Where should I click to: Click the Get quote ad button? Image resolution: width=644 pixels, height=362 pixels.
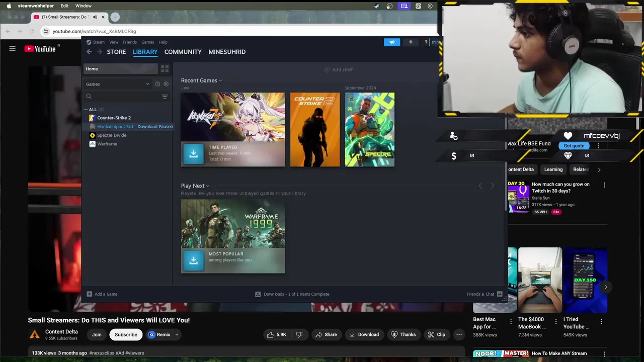[574, 146]
